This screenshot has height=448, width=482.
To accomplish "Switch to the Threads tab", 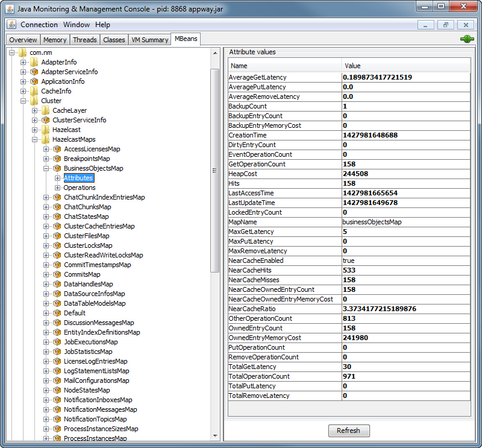I will (84, 40).
